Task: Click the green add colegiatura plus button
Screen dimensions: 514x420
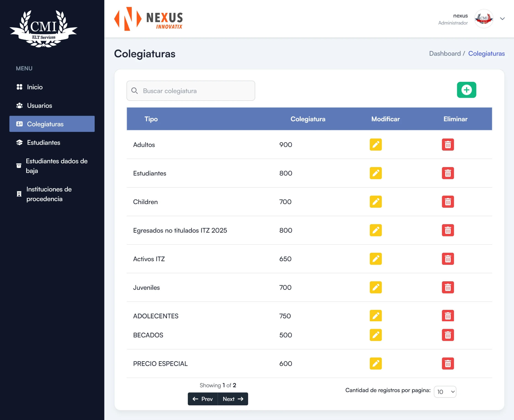Action: click(x=466, y=90)
